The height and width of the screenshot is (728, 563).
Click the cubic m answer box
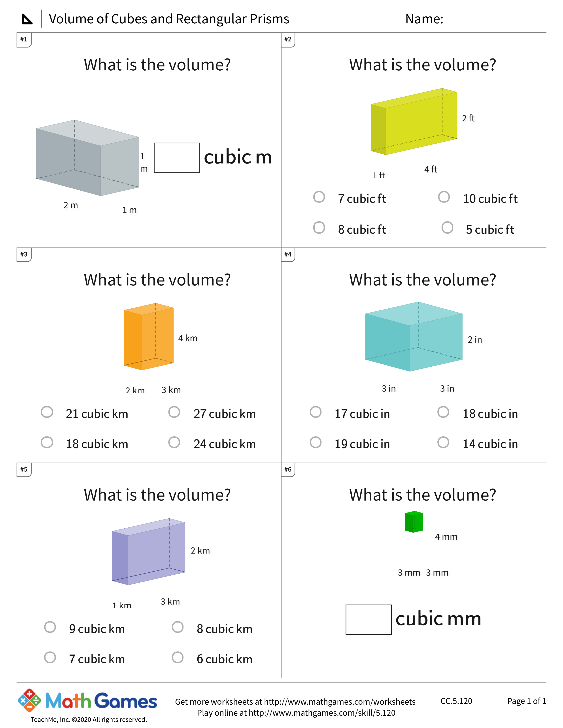point(177,158)
